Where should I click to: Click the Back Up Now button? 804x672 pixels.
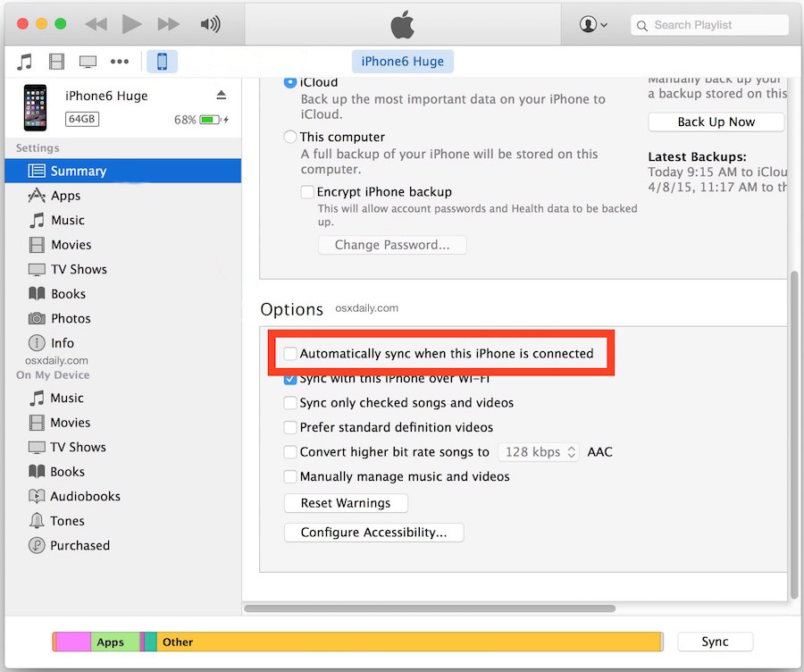(x=716, y=122)
